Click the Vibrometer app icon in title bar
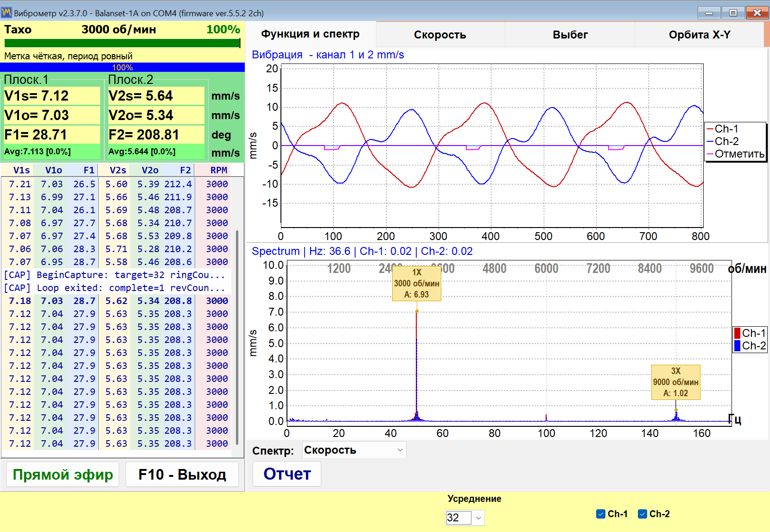Viewport: 770px width, 532px height. pos(6,13)
